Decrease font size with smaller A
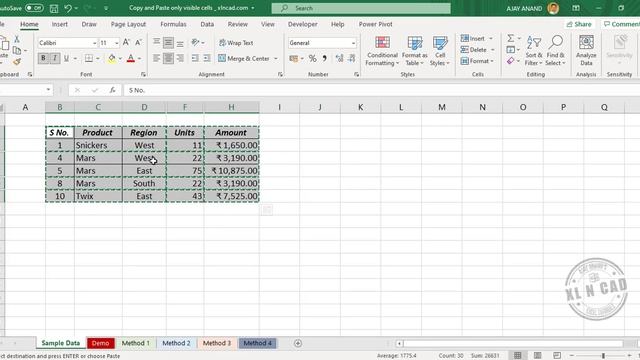Viewport: 640px width, 360px height. coord(138,42)
